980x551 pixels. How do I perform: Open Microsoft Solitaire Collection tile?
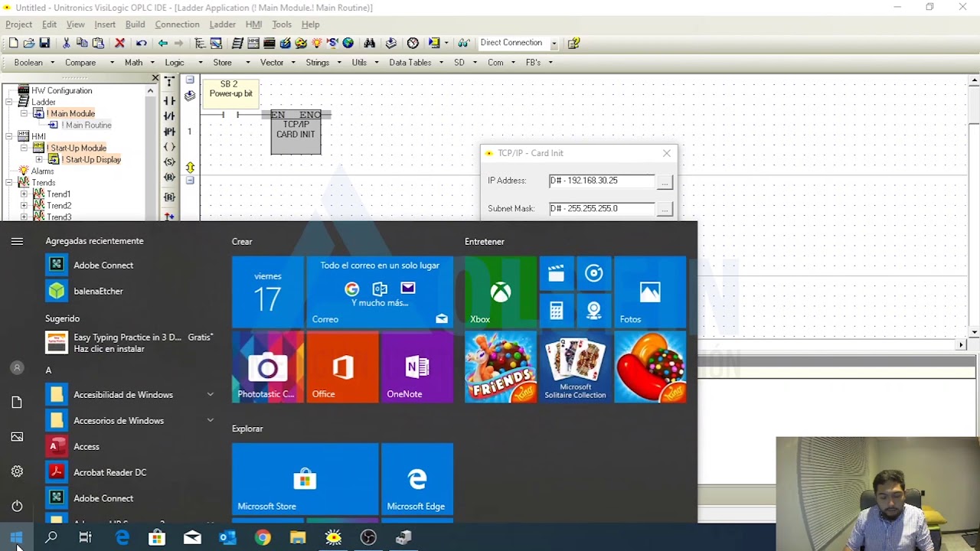coord(575,367)
